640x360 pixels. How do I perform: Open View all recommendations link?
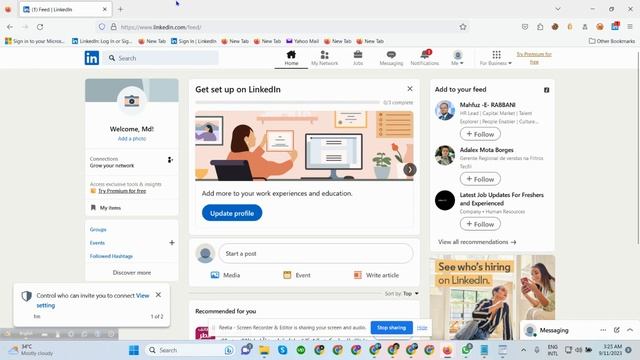tap(477, 242)
